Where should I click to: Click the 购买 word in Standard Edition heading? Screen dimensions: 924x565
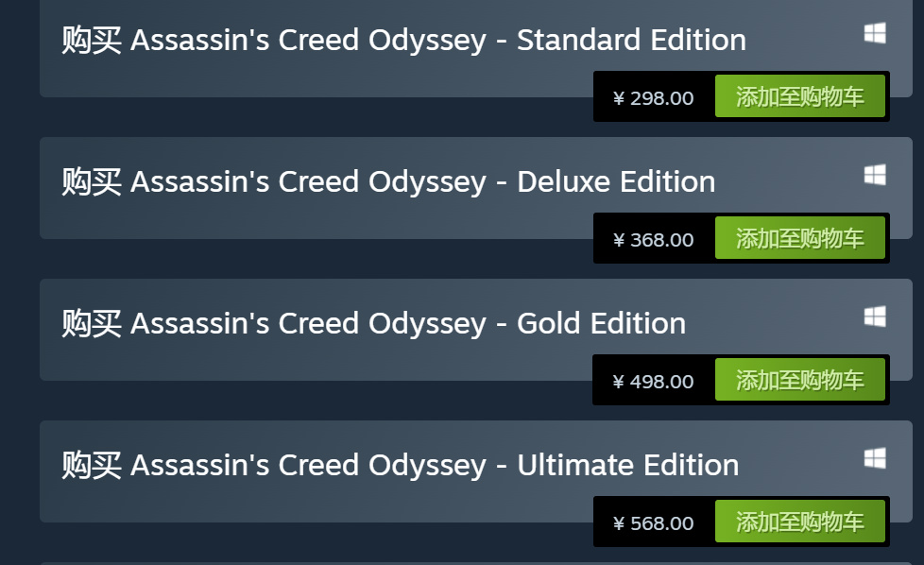pyautogui.click(x=92, y=41)
